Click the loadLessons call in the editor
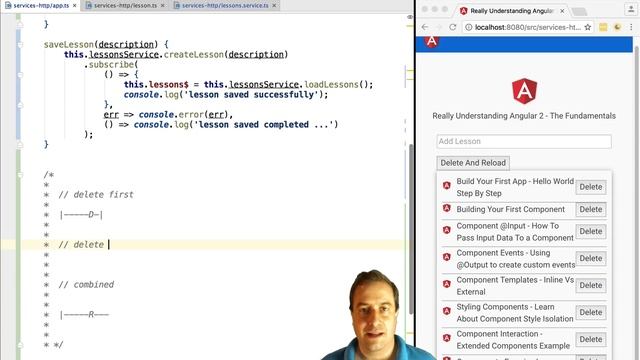The image size is (640, 360). click(331, 85)
